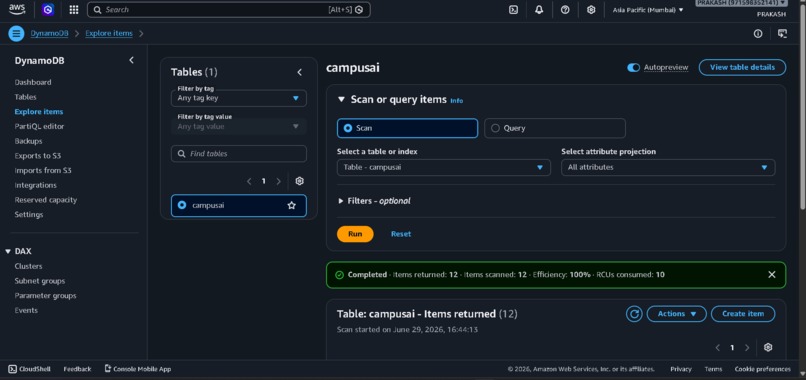
Task: Open Exports to S3 in navigation
Action: click(x=38, y=155)
